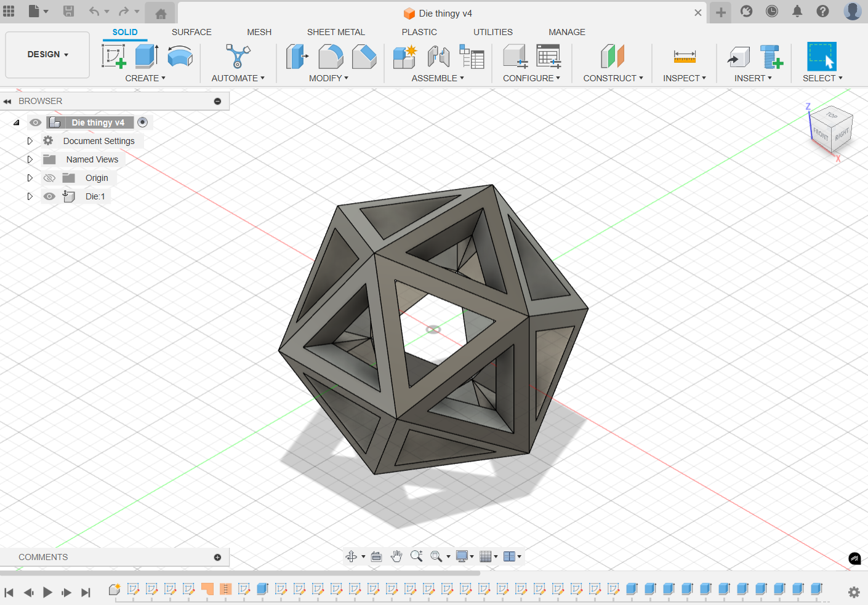Open the Display Settings dropdown
The height and width of the screenshot is (605, 868).
[x=465, y=556]
